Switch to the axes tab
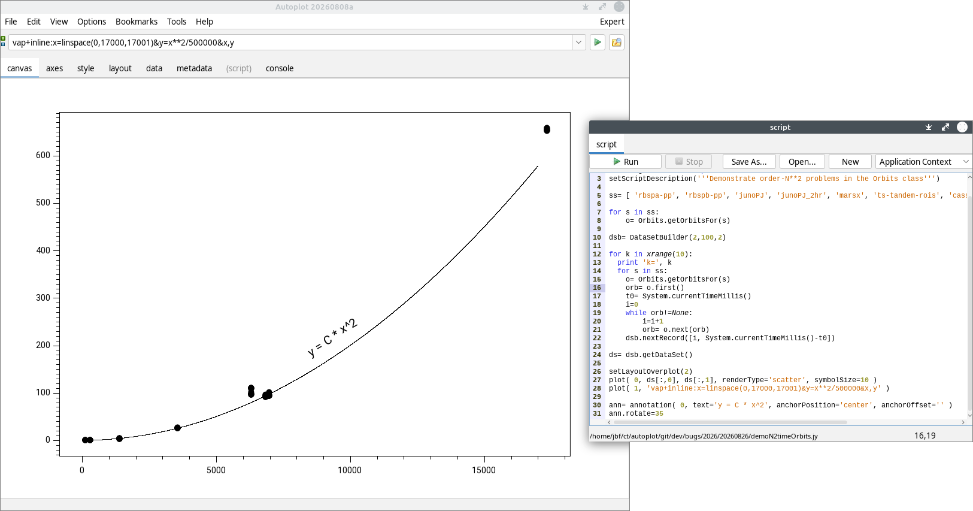 [x=55, y=68]
